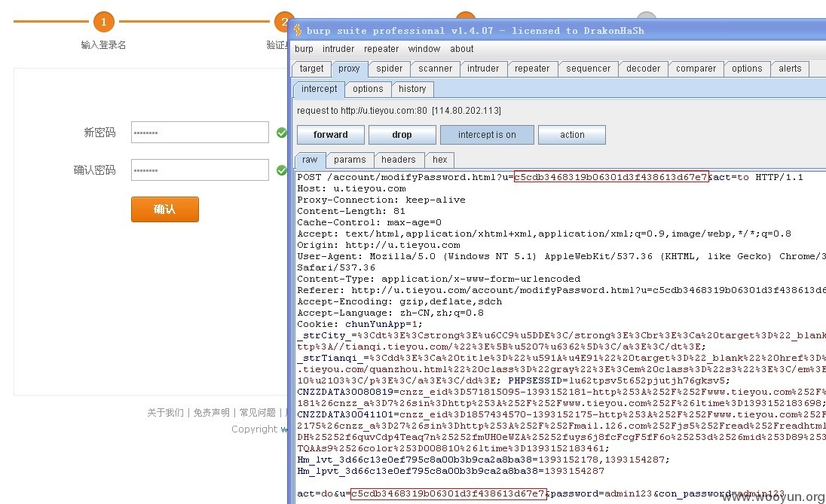
Task: Open the decoder tab
Action: tap(643, 69)
